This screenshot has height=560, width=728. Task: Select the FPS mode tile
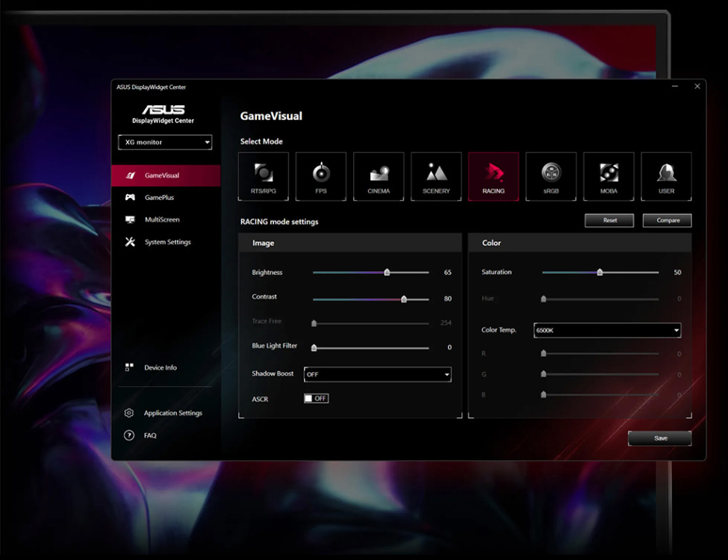point(321,176)
